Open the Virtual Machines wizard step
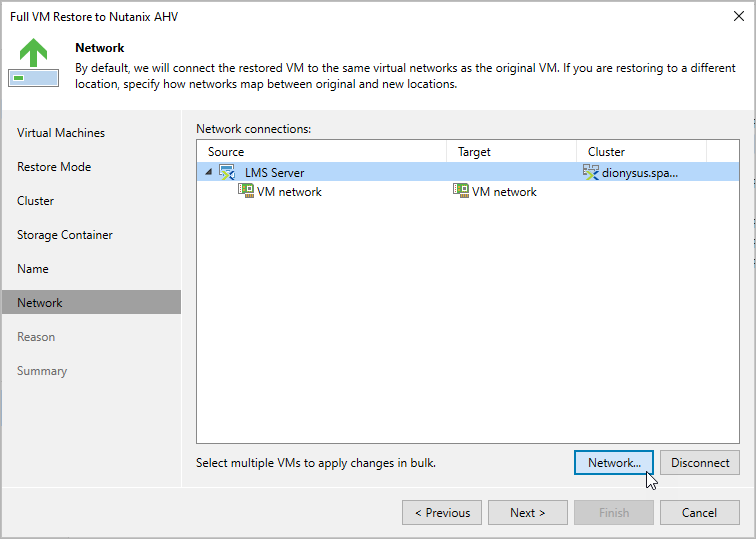 point(61,133)
